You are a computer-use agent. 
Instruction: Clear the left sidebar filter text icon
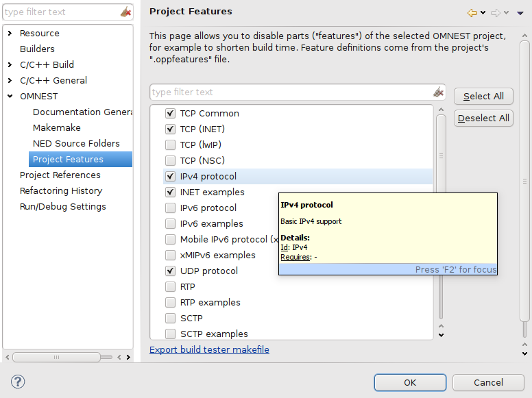(x=125, y=12)
